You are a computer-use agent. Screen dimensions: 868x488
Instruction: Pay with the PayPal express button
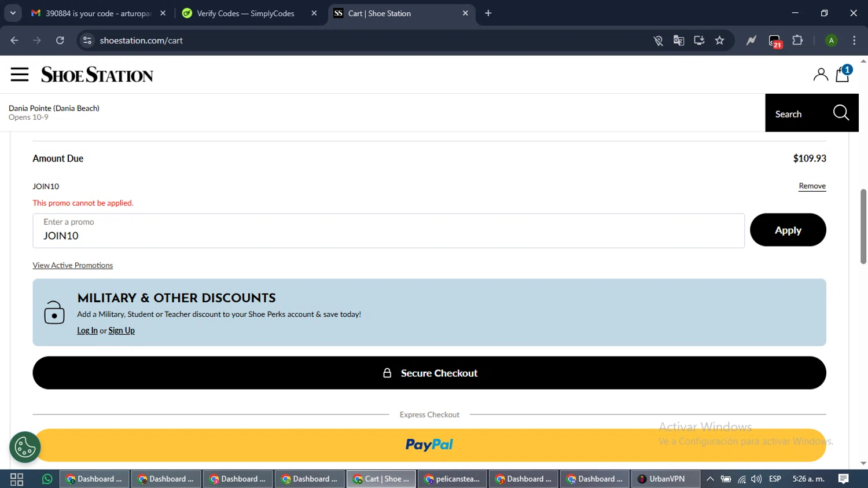pyautogui.click(x=429, y=445)
